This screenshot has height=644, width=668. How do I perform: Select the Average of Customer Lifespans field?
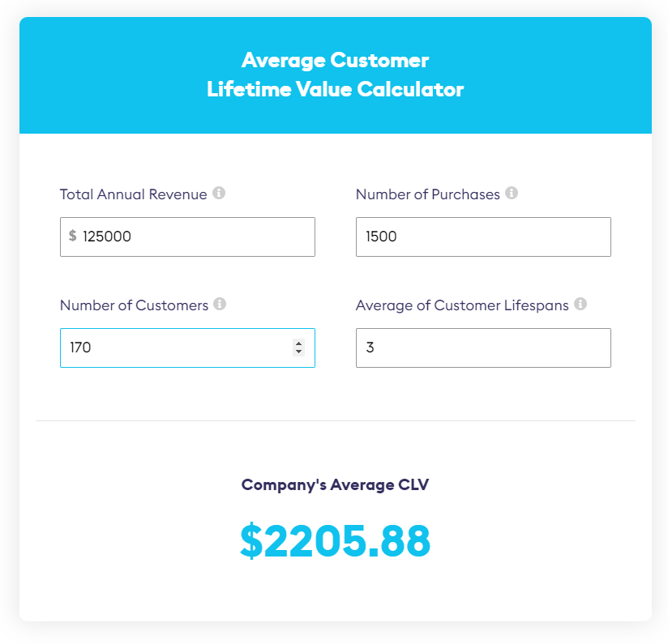click(482, 348)
